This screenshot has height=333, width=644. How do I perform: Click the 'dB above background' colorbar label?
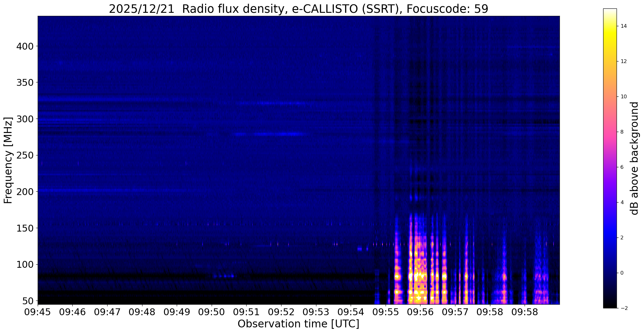coord(634,158)
